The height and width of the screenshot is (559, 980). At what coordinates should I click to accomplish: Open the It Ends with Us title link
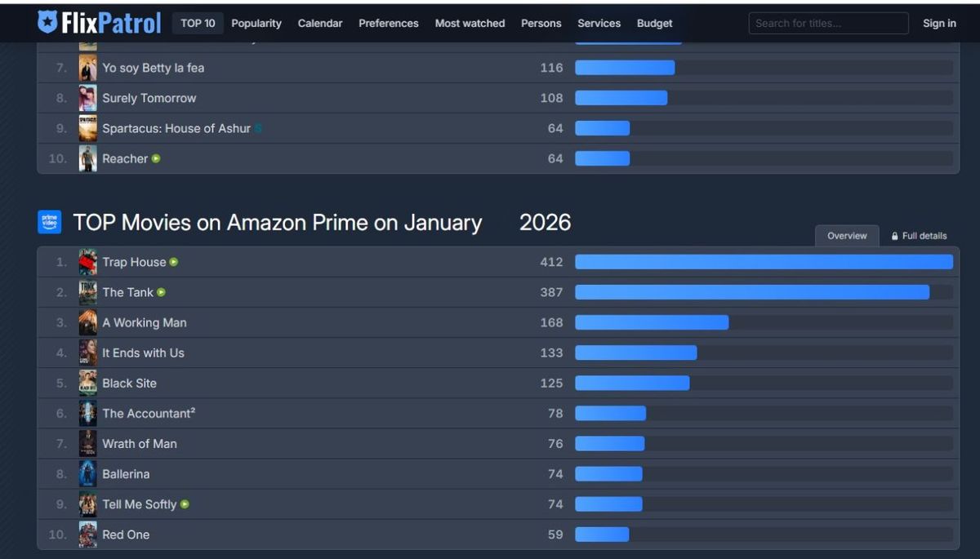point(143,353)
